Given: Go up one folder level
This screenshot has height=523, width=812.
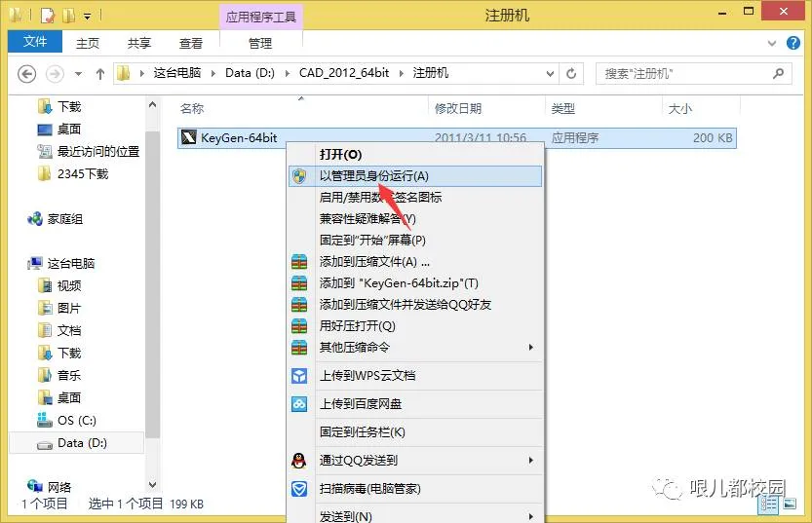Looking at the screenshot, I should tap(100, 73).
